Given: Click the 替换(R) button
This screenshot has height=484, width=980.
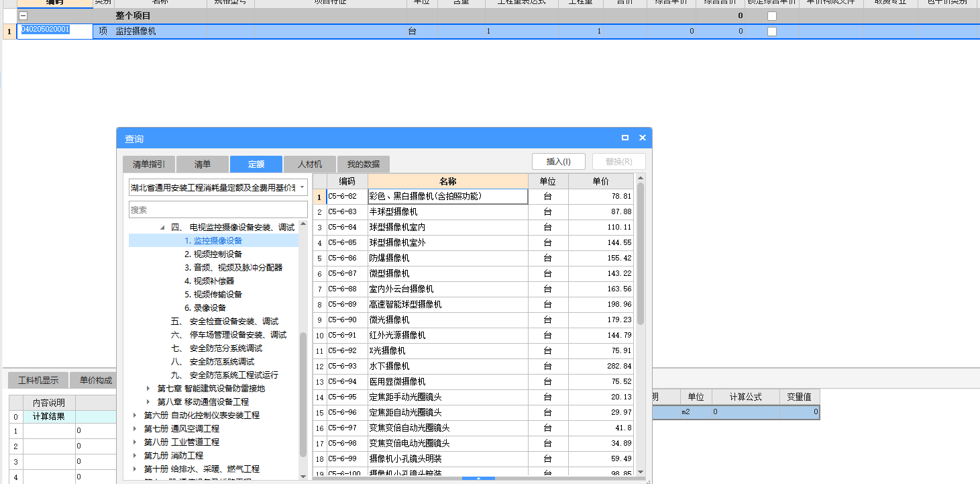Looking at the screenshot, I should click(x=619, y=162).
